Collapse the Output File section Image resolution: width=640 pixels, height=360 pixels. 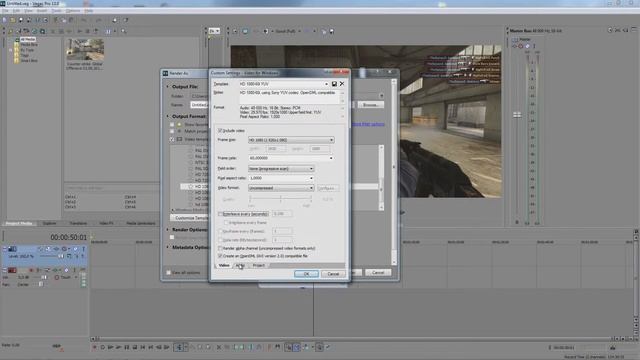167,87
